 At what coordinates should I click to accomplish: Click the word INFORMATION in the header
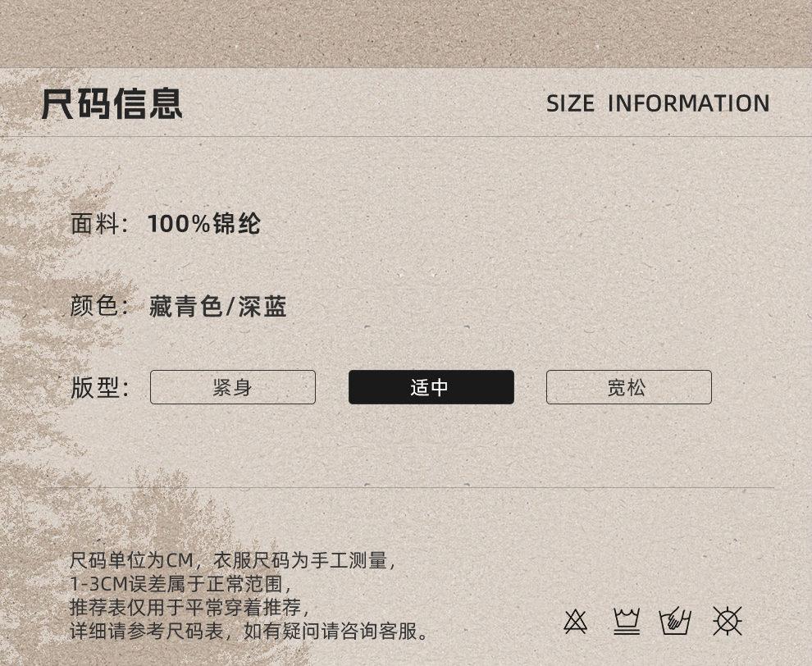688,103
